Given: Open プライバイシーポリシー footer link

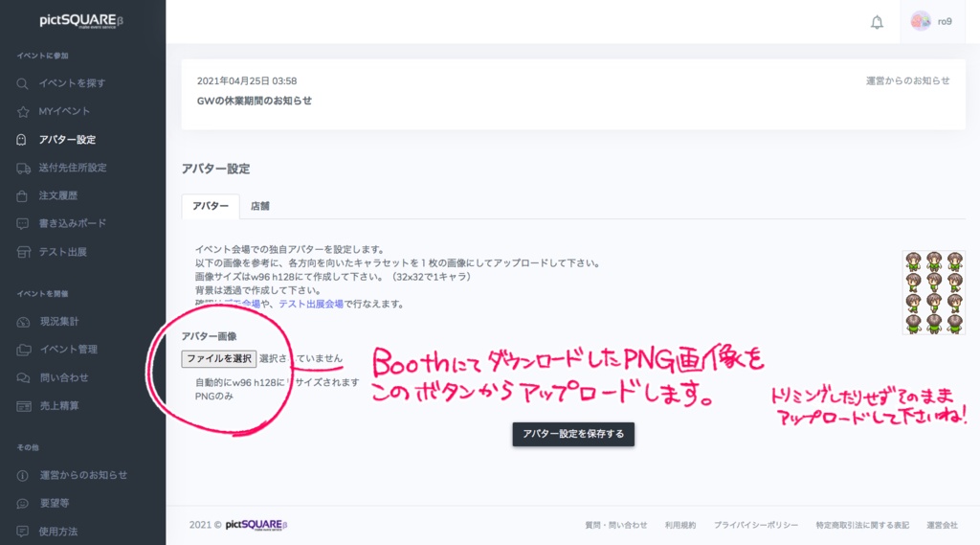Looking at the screenshot, I should [756, 526].
